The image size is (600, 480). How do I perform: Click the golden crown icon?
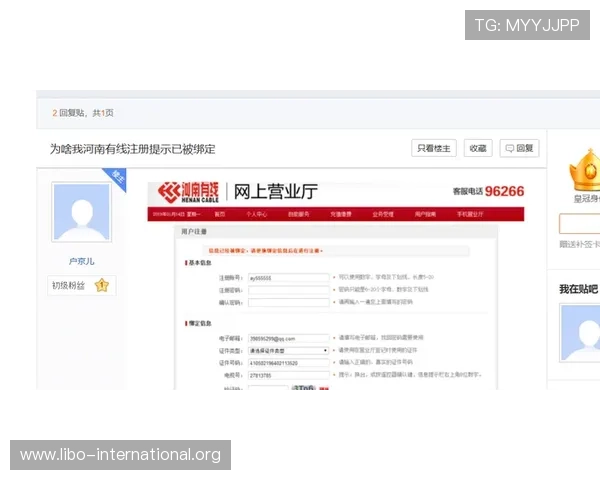tap(585, 171)
